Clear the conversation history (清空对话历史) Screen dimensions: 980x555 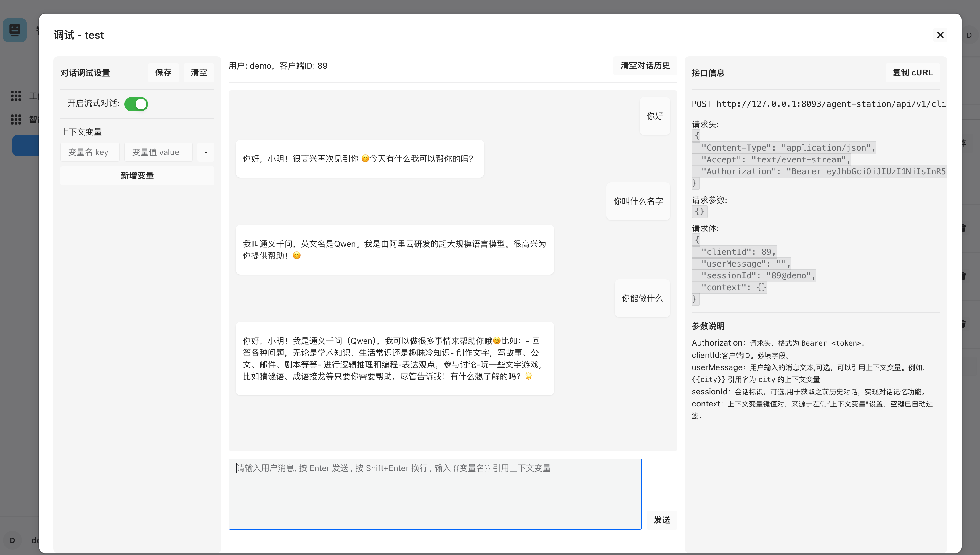pos(645,66)
